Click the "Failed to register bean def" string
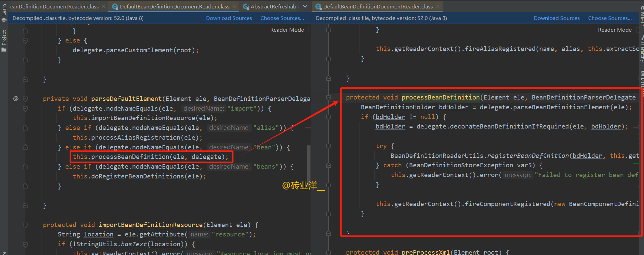Screen dimensions: 644x255 pos(587,175)
